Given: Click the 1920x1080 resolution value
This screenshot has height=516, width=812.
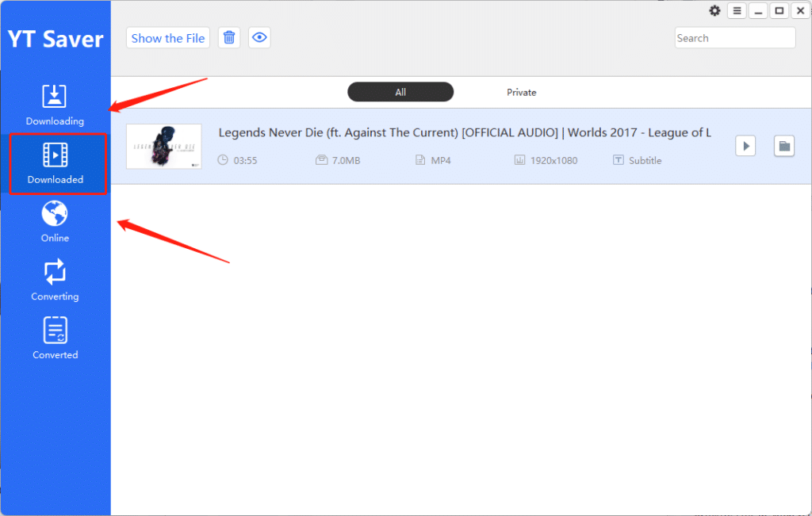Looking at the screenshot, I should tap(553, 160).
